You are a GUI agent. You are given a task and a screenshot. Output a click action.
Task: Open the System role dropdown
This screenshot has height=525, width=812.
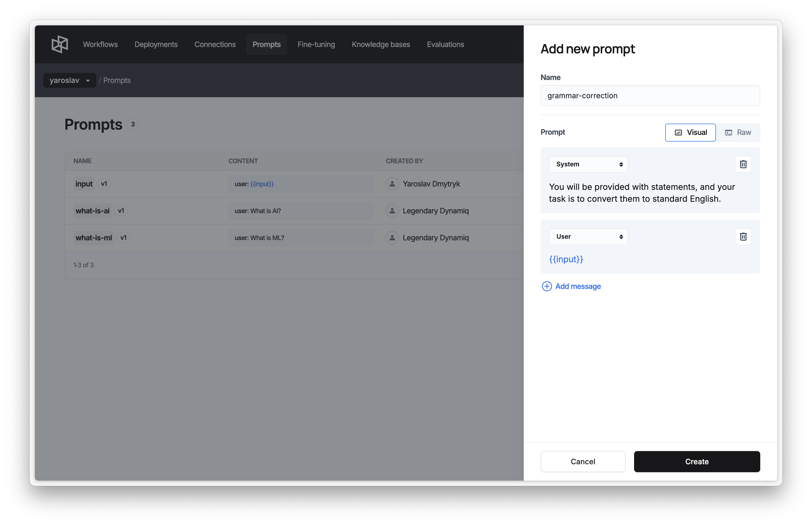tap(588, 164)
